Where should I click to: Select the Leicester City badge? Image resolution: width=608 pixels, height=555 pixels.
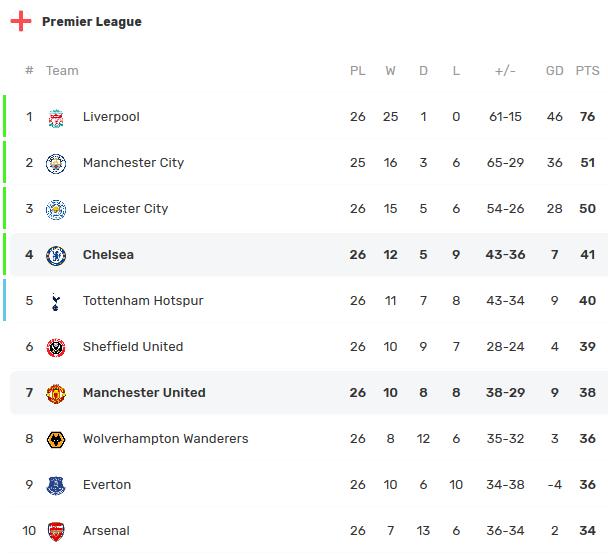pos(56,210)
